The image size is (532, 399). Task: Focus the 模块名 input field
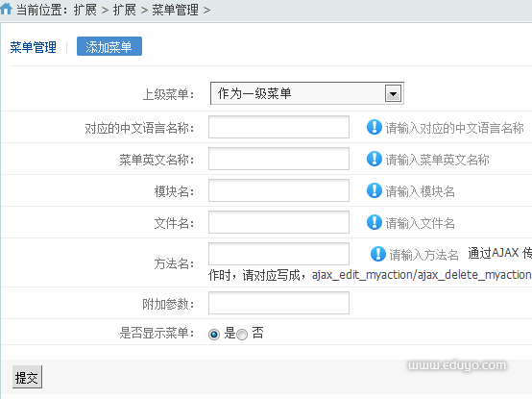(278, 190)
